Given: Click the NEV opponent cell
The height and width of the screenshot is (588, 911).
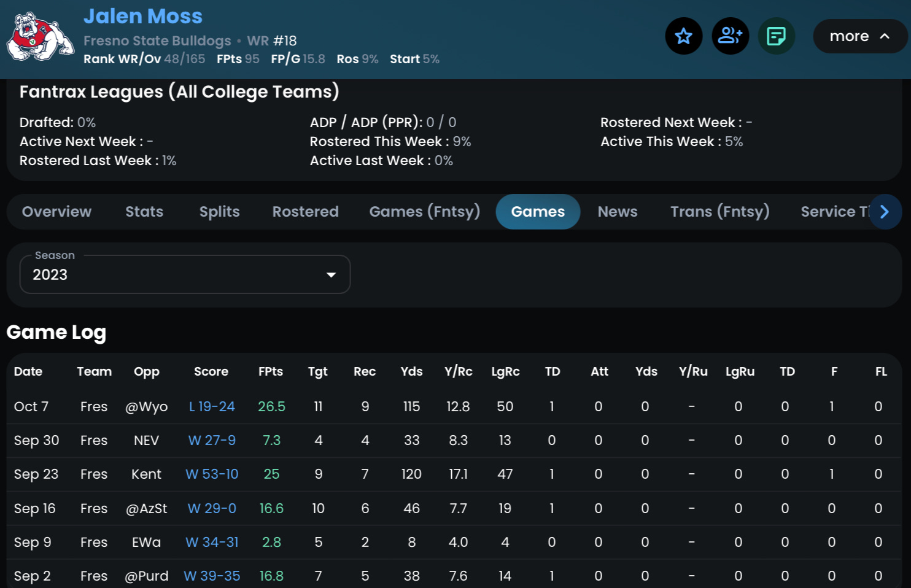Looking at the screenshot, I should click(x=146, y=441).
